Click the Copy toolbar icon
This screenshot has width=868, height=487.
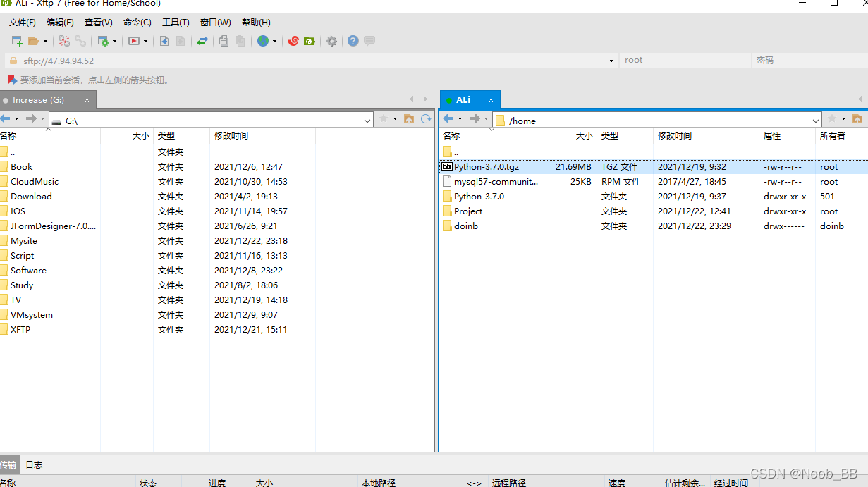pyautogui.click(x=224, y=41)
